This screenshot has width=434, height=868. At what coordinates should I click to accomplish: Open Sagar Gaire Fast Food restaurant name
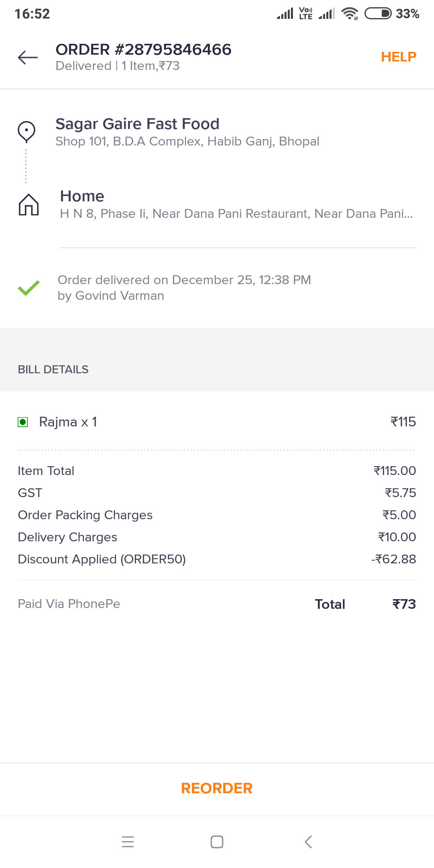click(137, 124)
